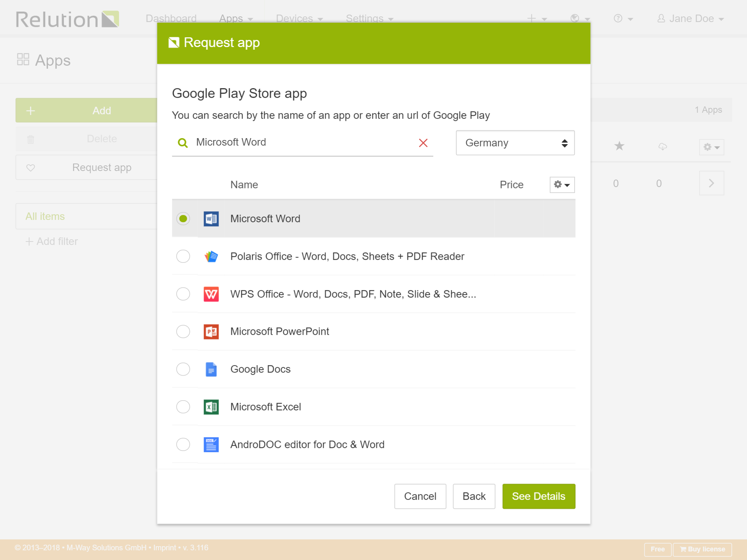Click the Free license badge
The image size is (747, 560).
658,549
